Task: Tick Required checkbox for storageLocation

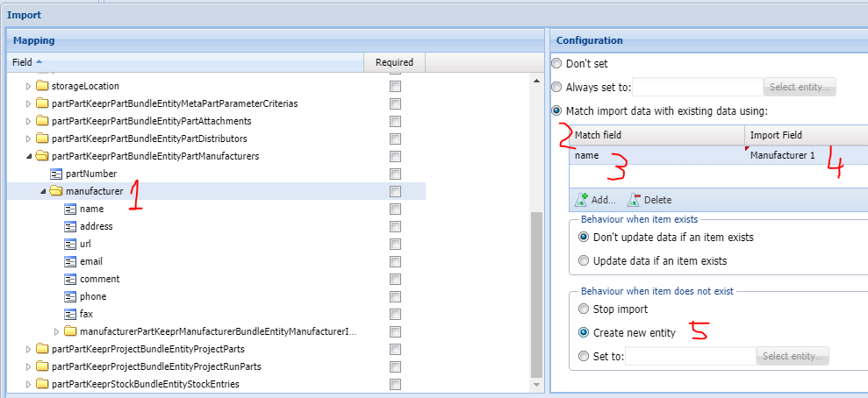Action: pyautogui.click(x=395, y=86)
